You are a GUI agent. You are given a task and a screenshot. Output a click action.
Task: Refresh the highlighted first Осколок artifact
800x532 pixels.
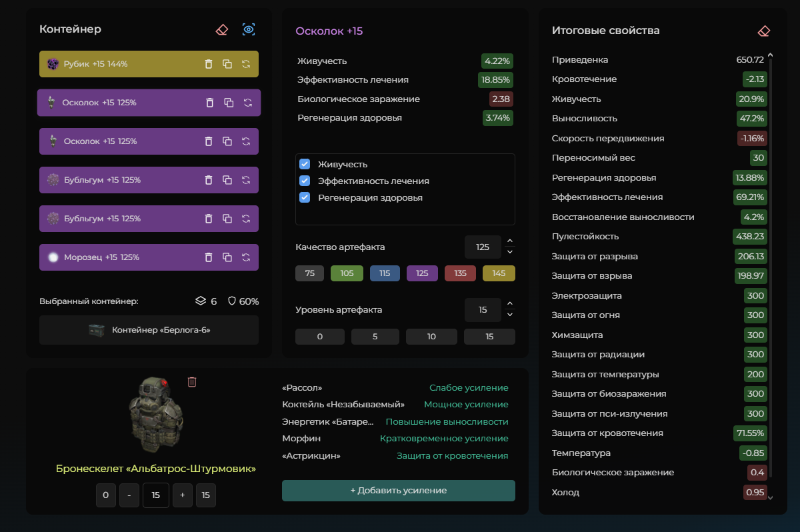(248, 103)
